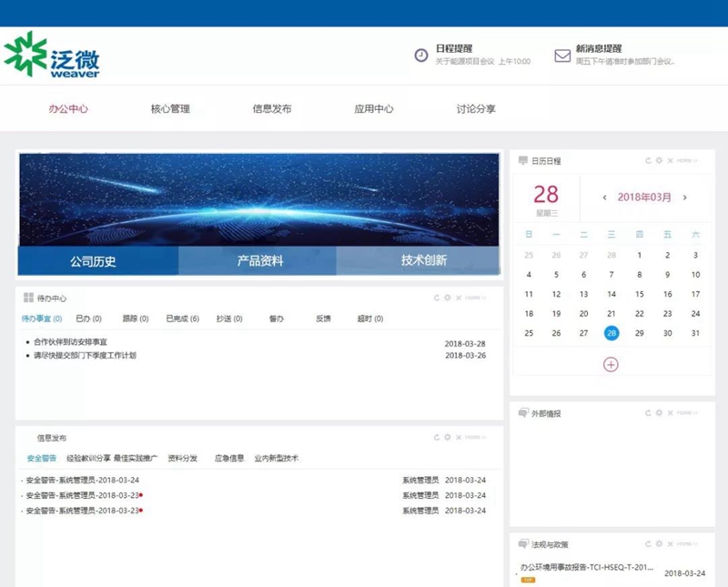Select March 15 in the calendar
Screen dimensions: 728x587
coord(640,294)
